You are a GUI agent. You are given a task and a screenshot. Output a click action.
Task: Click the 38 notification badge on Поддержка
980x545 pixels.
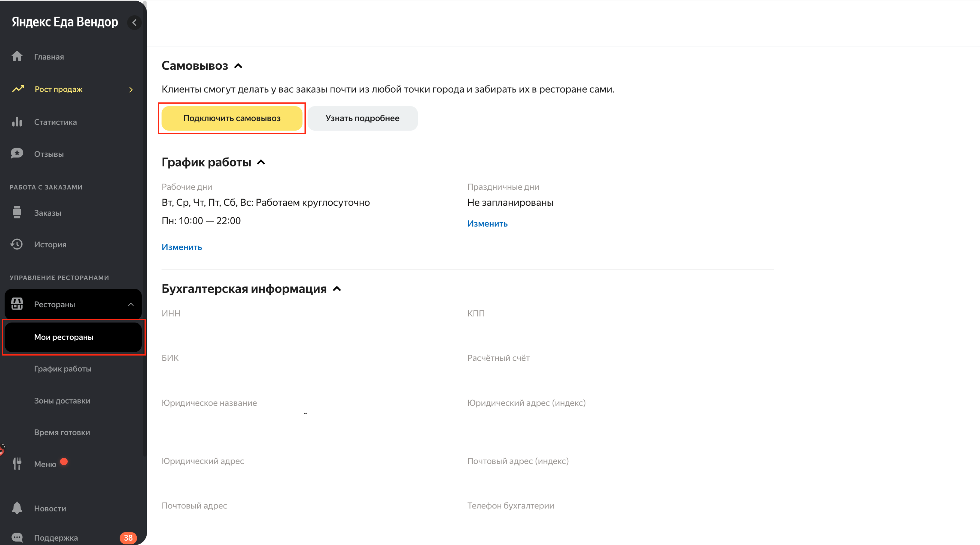(128, 538)
